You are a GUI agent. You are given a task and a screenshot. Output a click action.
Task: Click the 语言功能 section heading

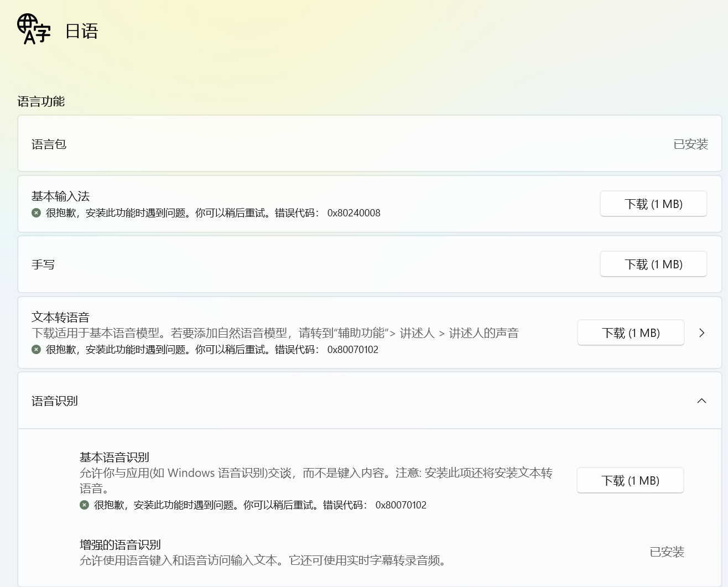click(41, 101)
